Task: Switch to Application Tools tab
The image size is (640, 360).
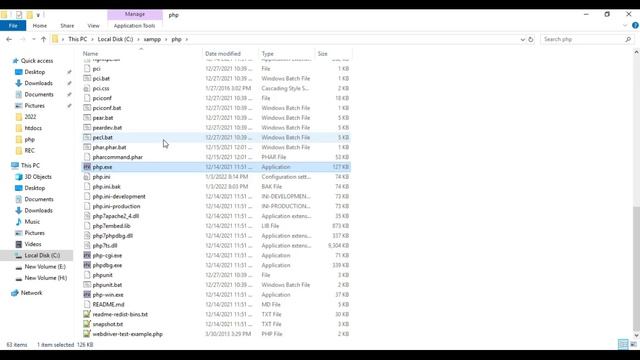Action: pos(134,26)
